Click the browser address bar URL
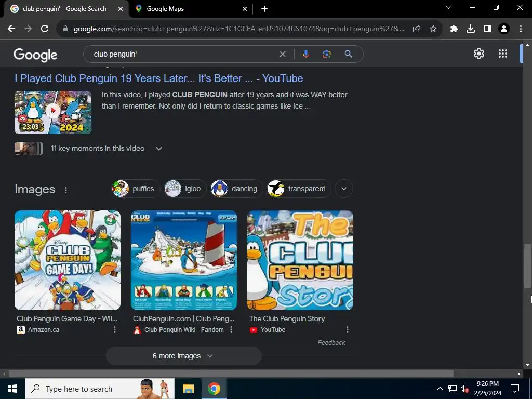The width and height of the screenshot is (532, 399). pos(239,29)
